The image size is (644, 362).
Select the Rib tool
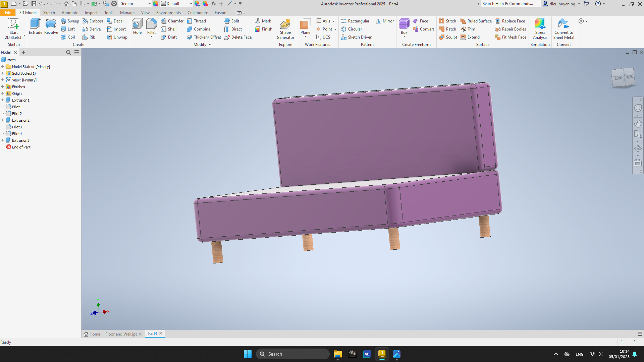pyautogui.click(x=89, y=37)
